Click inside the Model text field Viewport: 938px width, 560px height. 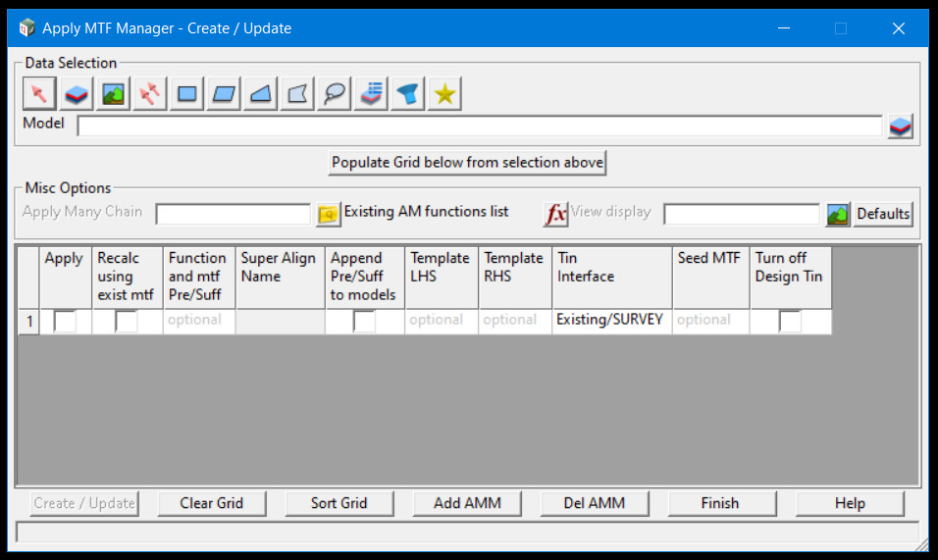[479, 126]
